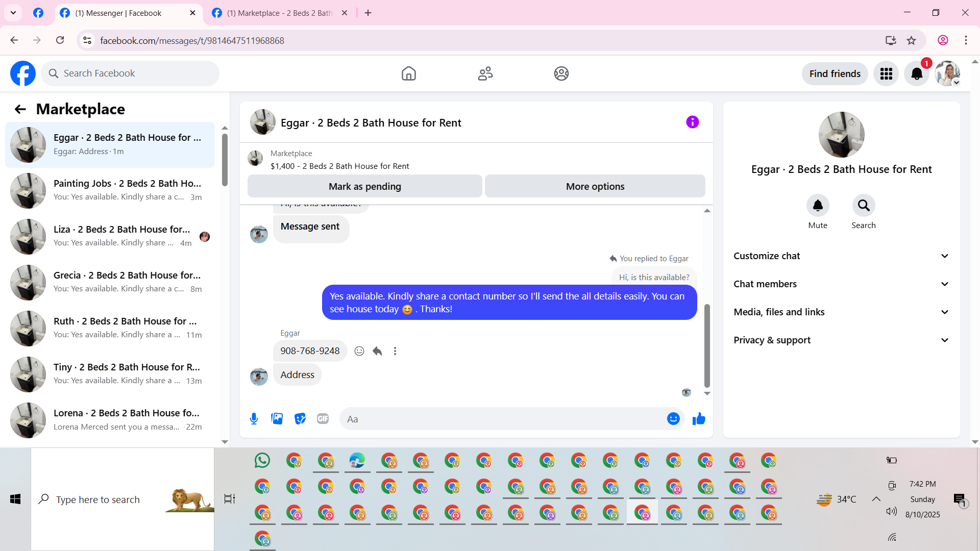Open the emoji picker in message box
Image resolution: width=980 pixels, height=551 pixels.
point(673,419)
